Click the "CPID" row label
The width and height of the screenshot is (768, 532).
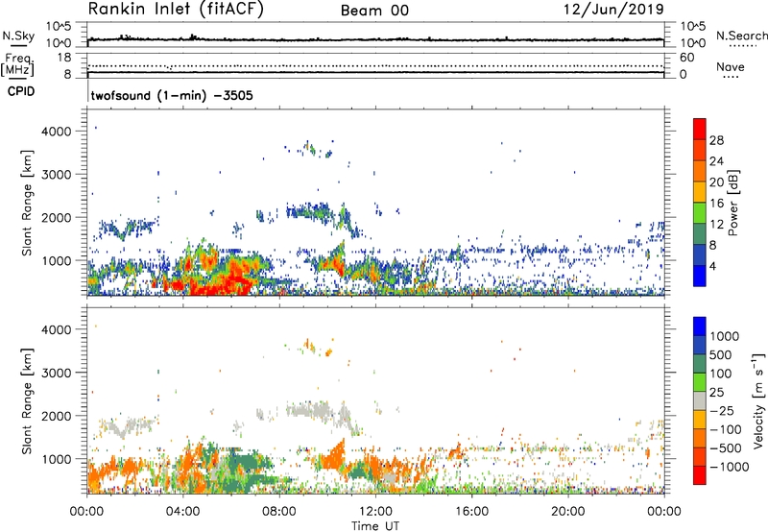point(21,91)
